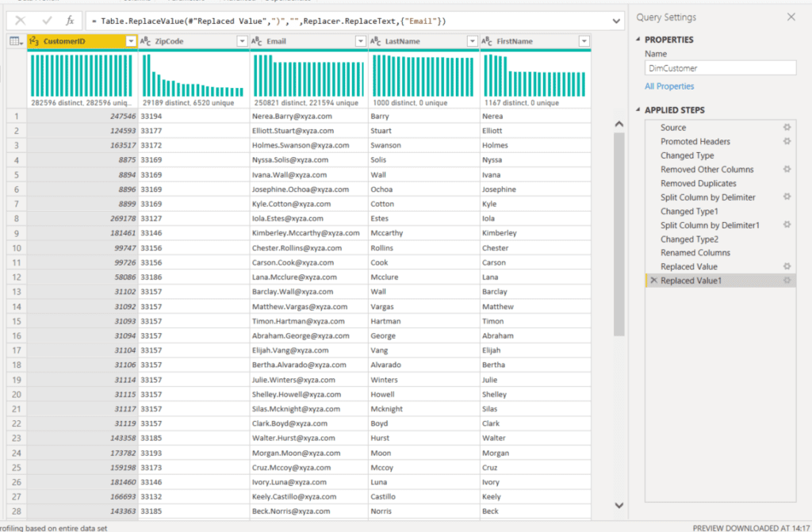The height and width of the screenshot is (532, 812).
Task: Open the LastName column filter dropdown
Action: (x=473, y=41)
